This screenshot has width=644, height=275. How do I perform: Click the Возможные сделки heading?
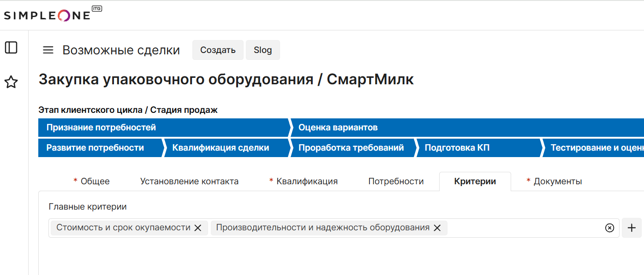point(121,50)
